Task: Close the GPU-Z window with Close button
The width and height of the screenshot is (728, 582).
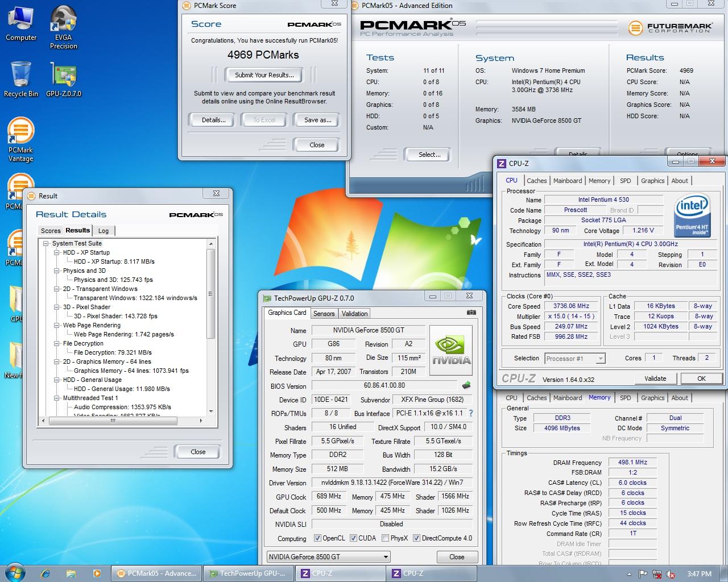Action: pos(457,557)
